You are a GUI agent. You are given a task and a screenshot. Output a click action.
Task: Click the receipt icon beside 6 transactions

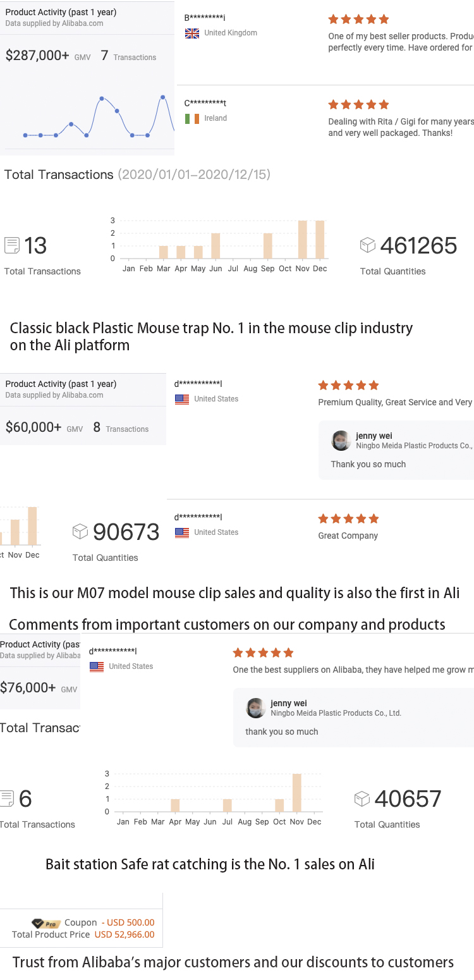pos(7,799)
